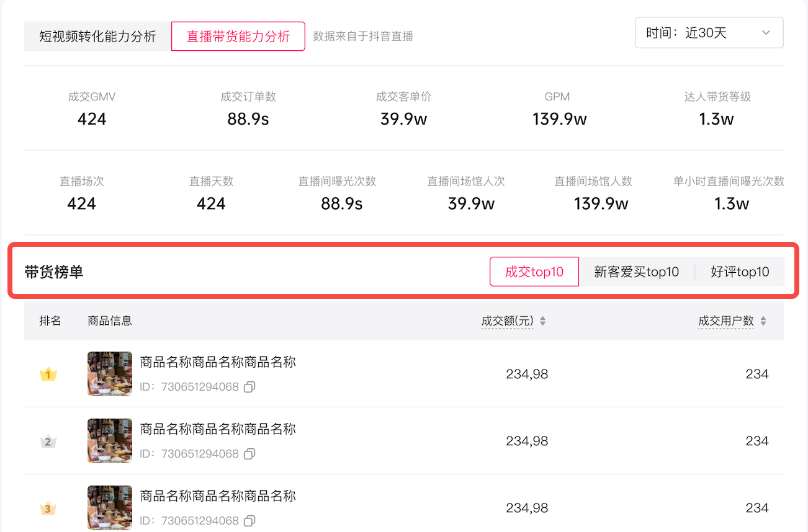Click the bronze crown rank 3 badge
The width and height of the screenshot is (808, 532).
(48, 508)
